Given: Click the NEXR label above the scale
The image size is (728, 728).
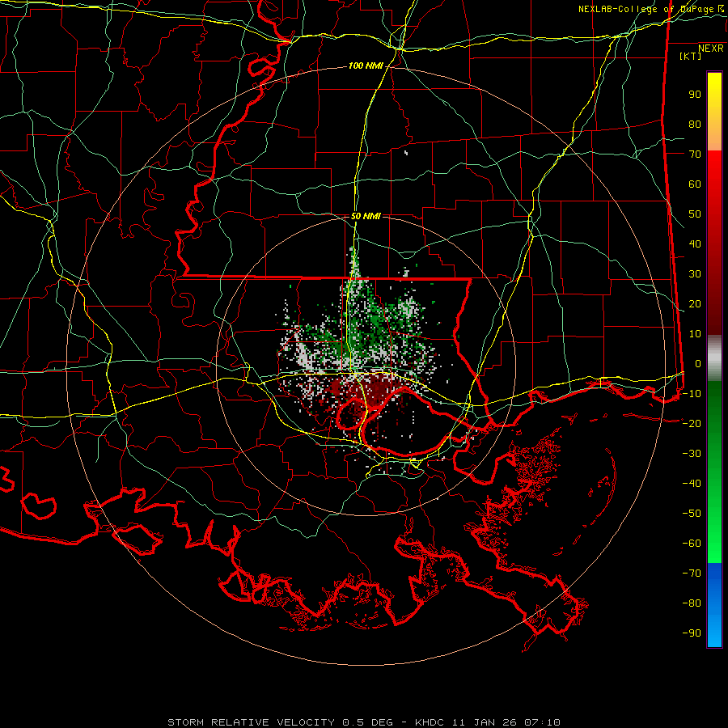Looking at the screenshot, I should (711, 49).
